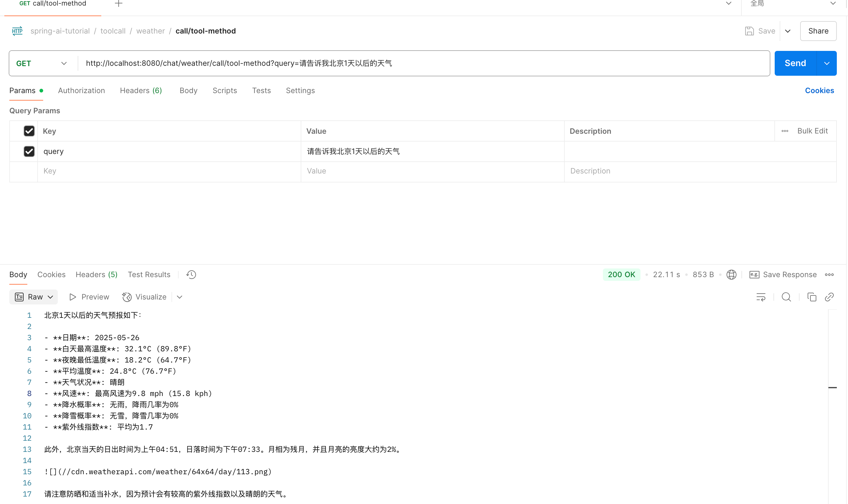Viewport: 848px width, 504px height.
Task: Click the HTTP request type icon
Action: point(17,31)
